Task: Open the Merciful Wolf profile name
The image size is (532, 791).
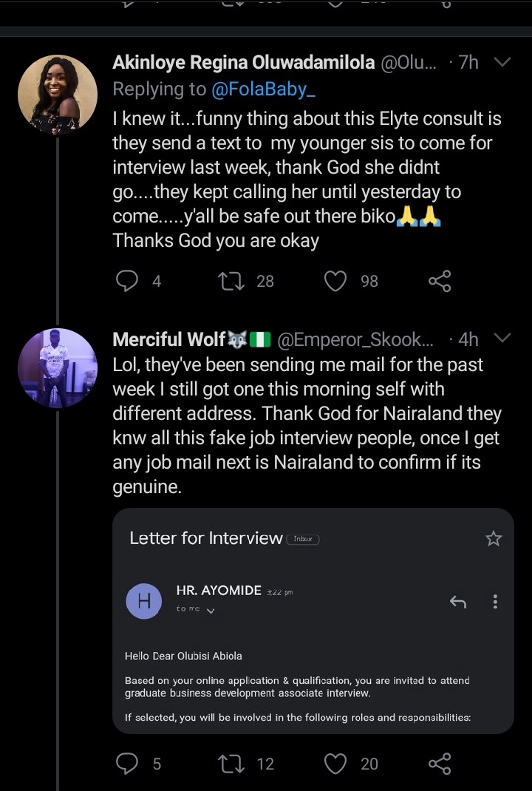Action: [169, 339]
